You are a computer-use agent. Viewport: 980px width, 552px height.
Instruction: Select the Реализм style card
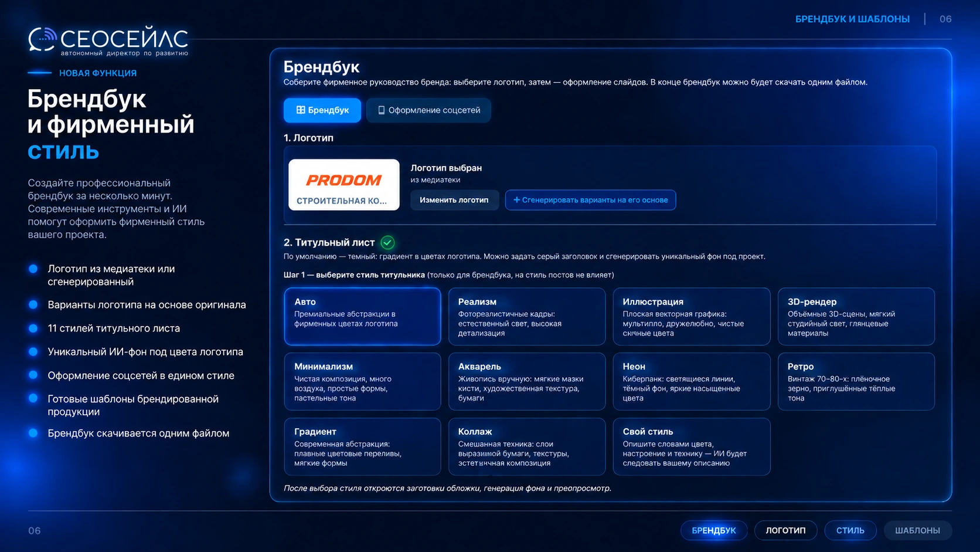pyautogui.click(x=527, y=316)
